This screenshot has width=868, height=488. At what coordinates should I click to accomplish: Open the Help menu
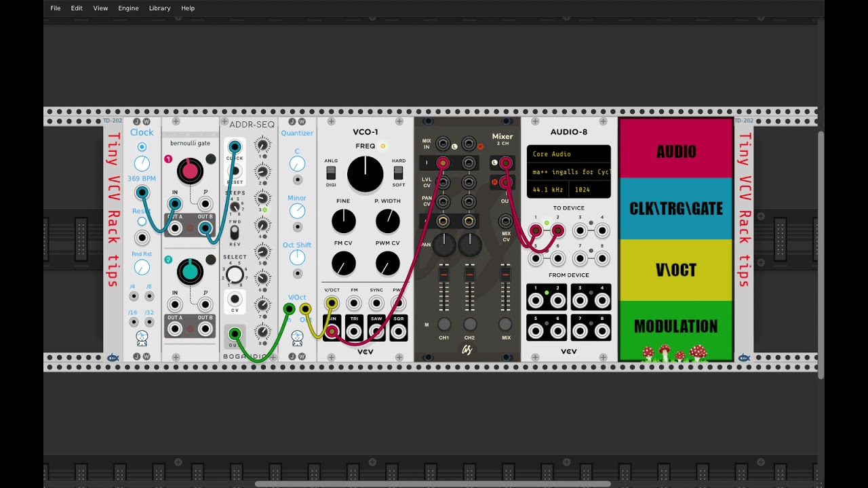coord(188,8)
